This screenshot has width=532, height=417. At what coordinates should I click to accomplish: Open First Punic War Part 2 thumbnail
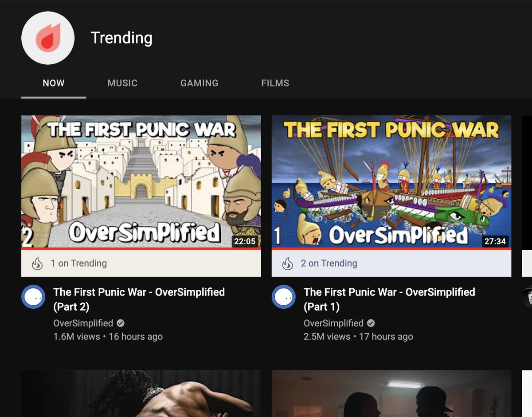[141, 182]
